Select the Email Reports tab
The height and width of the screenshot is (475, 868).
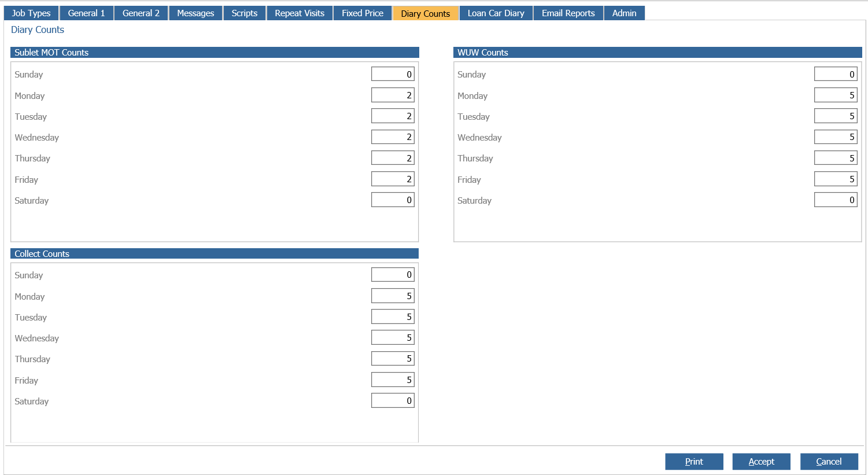pyautogui.click(x=568, y=13)
